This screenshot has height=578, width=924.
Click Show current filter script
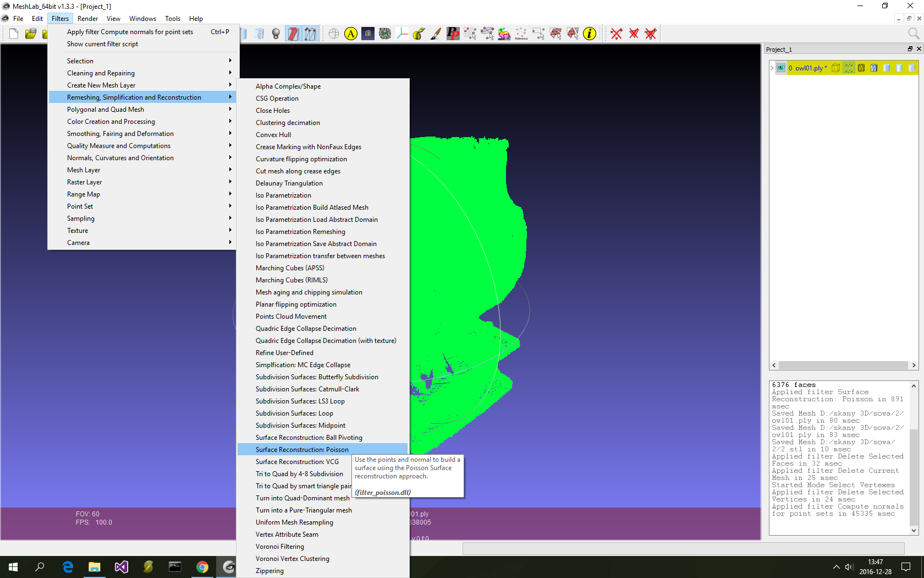pyautogui.click(x=142, y=44)
